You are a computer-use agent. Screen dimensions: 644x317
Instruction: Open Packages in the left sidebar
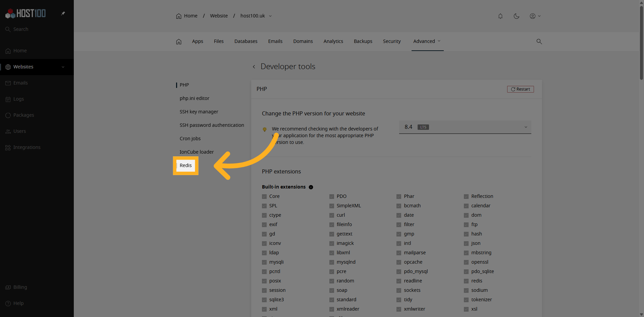tap(23, 115)
